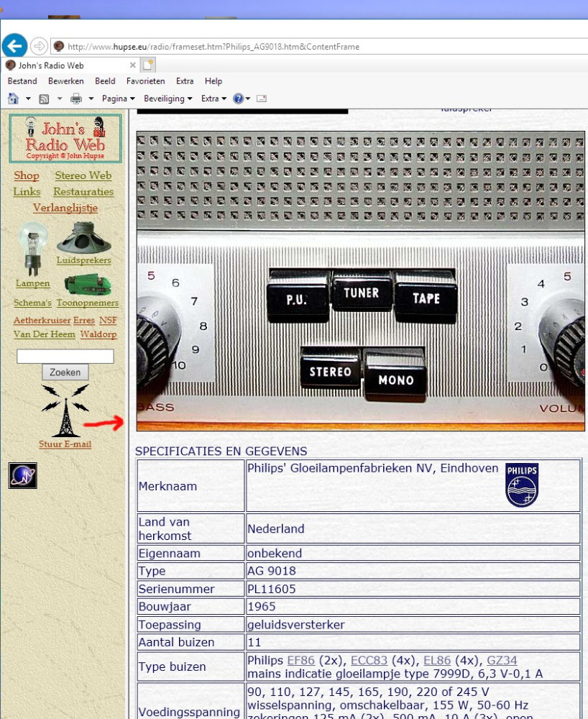
Task: Click the browser Back arrow button
Action: (x=14, y=46)
